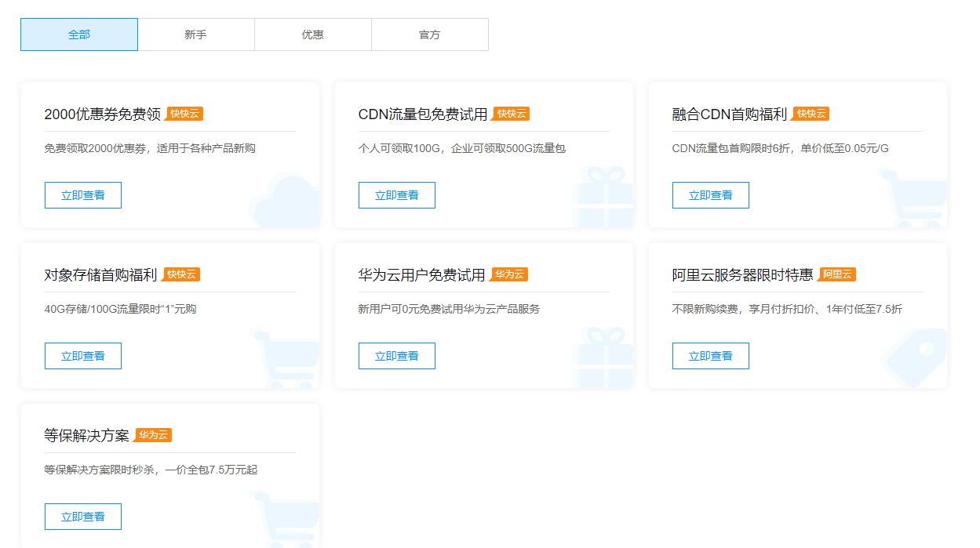Open the 对象存储首购福利 card title
Screen dimensions: 980x548
coord(100,275)
